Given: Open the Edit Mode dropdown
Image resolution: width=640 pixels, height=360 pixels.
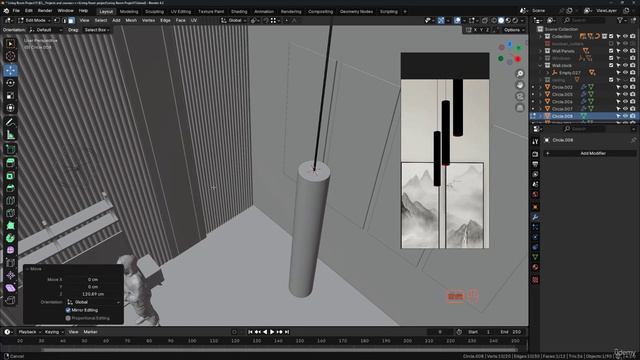Looking at the screenshot, I should click(34, 20).
